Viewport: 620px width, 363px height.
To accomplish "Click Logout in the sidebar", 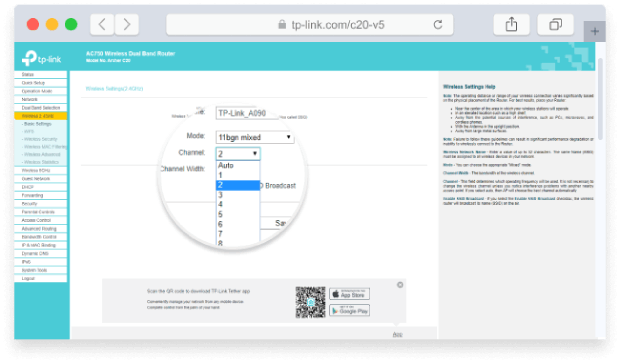I will click(x=41, y=278).
